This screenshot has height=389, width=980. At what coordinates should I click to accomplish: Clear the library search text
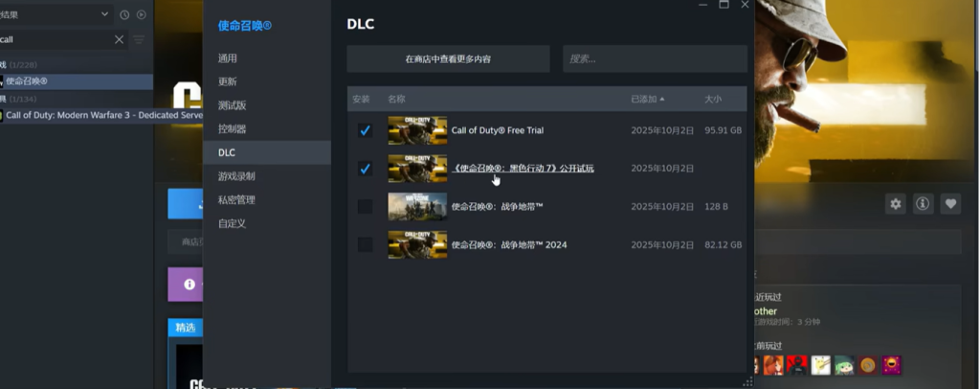[119, 39]
